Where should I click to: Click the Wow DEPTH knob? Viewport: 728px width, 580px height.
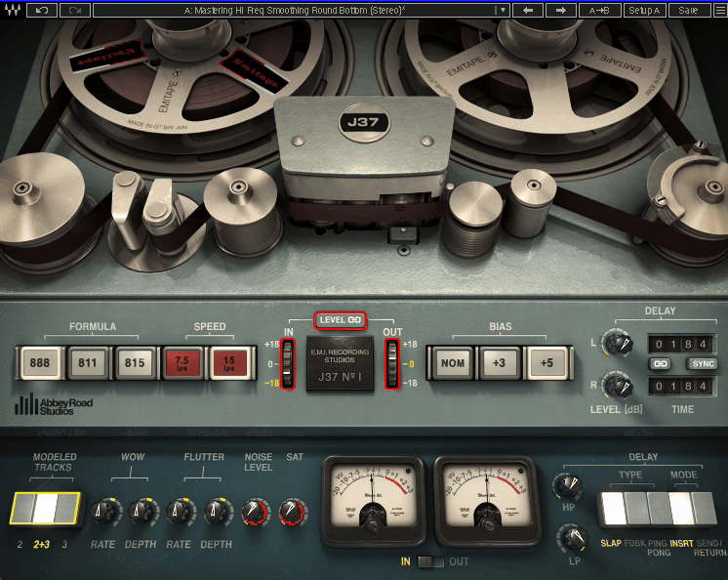142,512
